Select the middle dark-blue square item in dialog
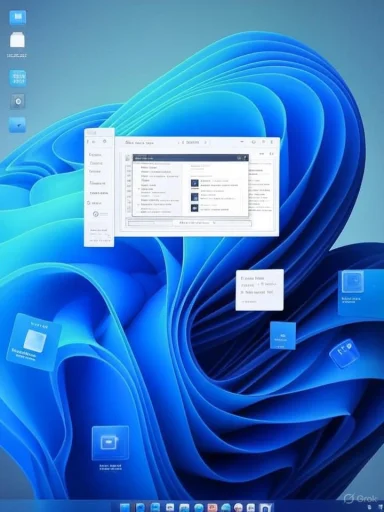This screenshot has height=512, width=384. pyautogui.click(x=195, y=196)
